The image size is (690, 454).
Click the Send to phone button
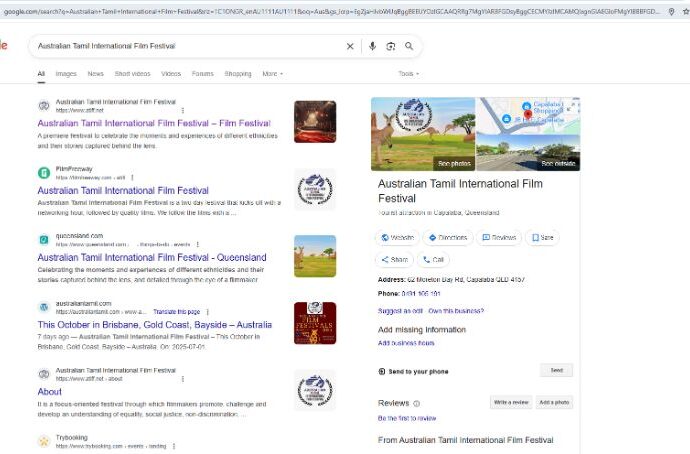[556, 370]
